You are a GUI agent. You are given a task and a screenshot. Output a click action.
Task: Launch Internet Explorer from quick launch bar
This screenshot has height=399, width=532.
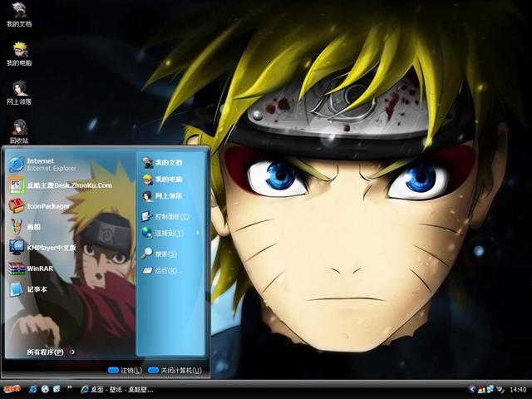point(33,389)
